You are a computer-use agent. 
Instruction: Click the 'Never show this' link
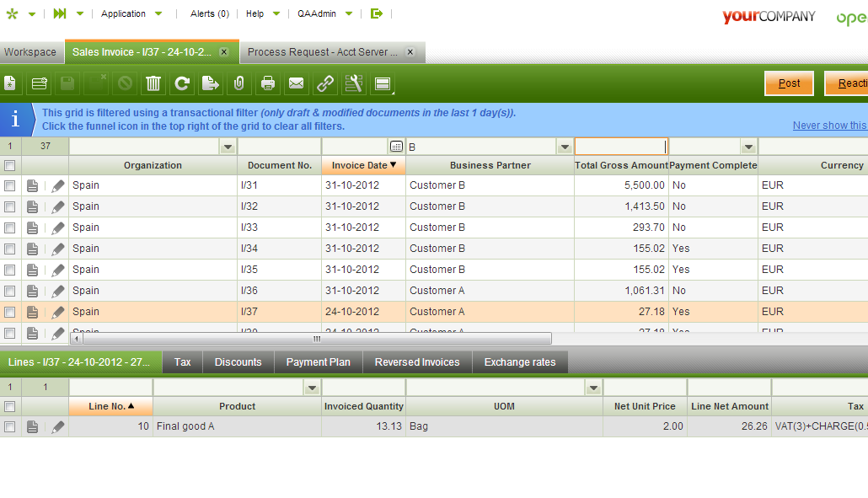pyautogui.click(x=829, y=126)
